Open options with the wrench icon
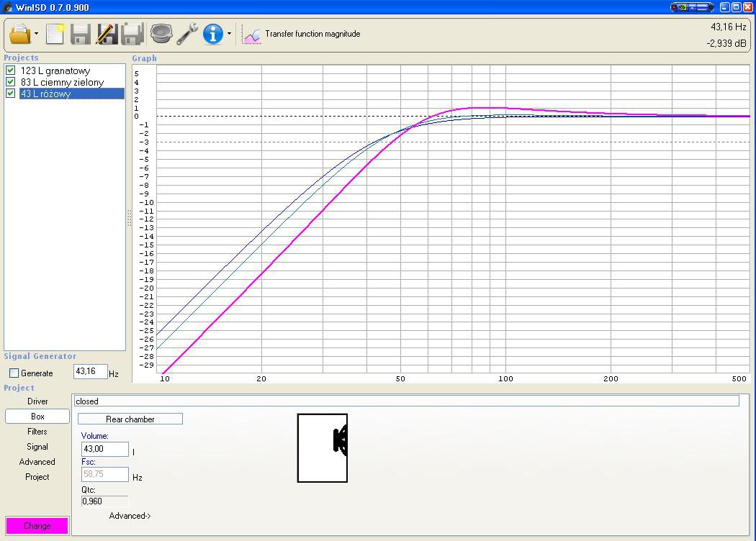This screenshot has height=541, width=756. (187, 34)
